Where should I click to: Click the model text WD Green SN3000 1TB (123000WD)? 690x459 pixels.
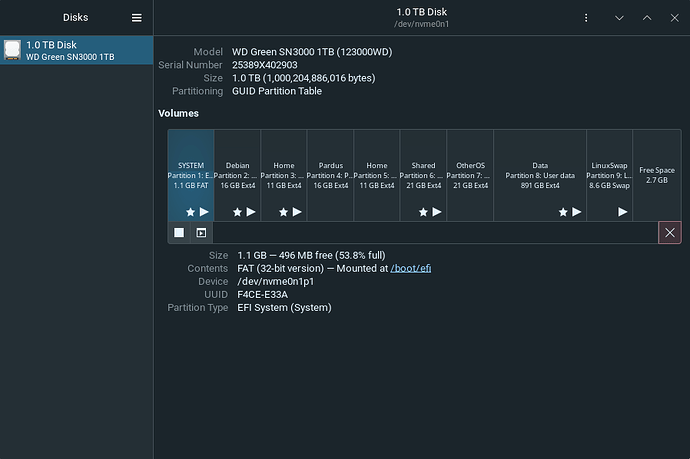[312, 52]
